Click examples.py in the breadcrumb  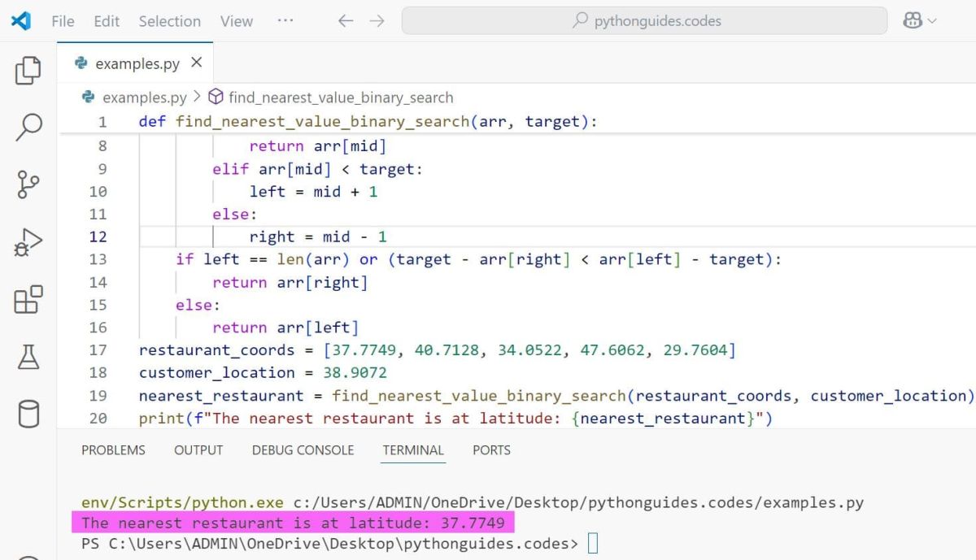click(144, 98)
